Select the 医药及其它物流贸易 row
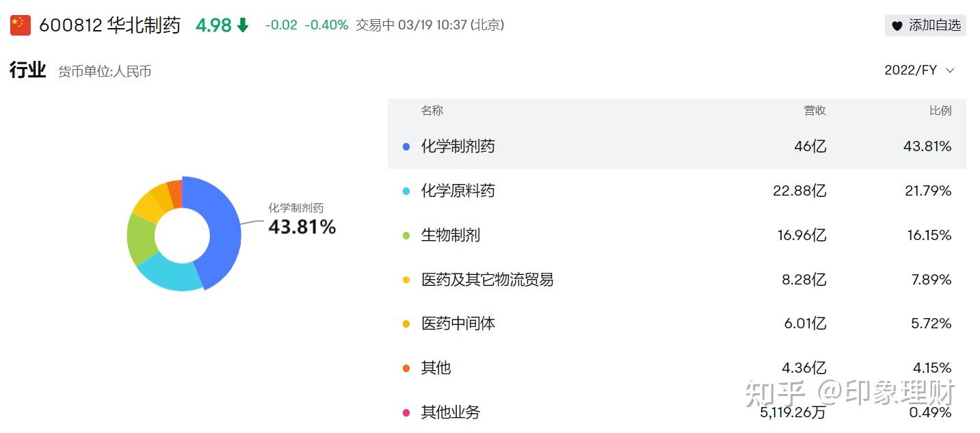The width and height of the screenshot is (980, 433). click(487, 280)
